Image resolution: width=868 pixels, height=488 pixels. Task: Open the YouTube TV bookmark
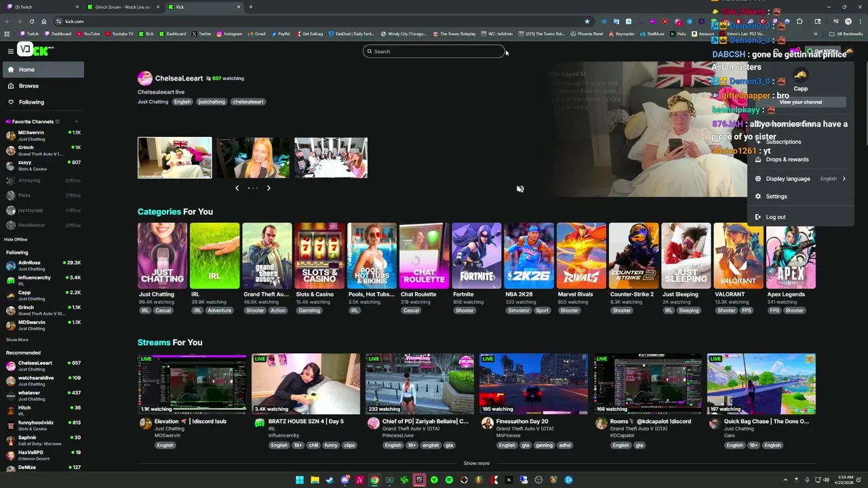tap(119, 34)
